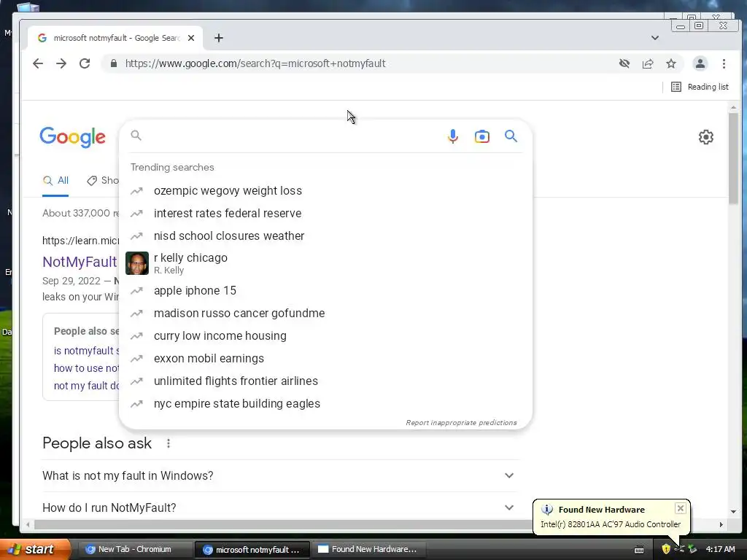This screenshot has width=747, height=560.
Task: Search by image camera icon
Action: (x=481, y=136)
